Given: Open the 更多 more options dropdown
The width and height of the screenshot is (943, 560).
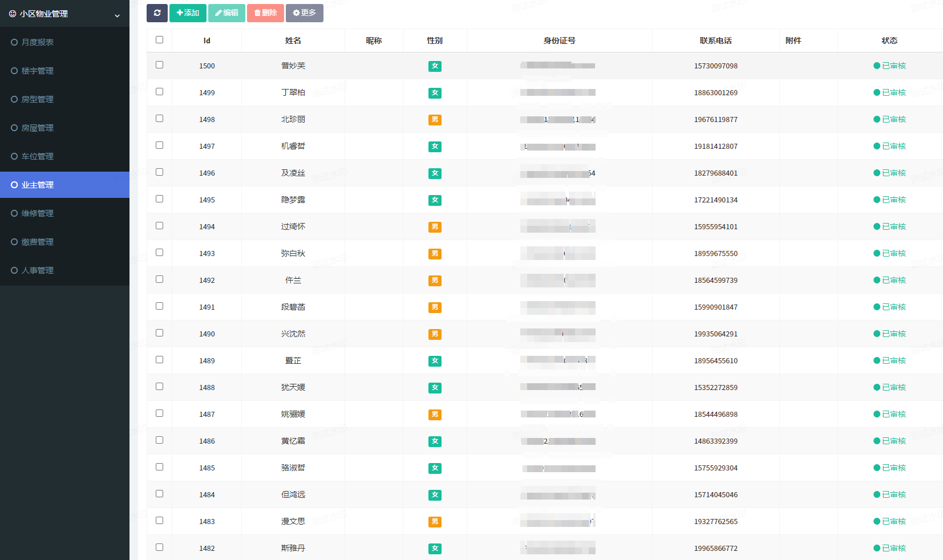Looking at the screenshot, I should [304, 13].
